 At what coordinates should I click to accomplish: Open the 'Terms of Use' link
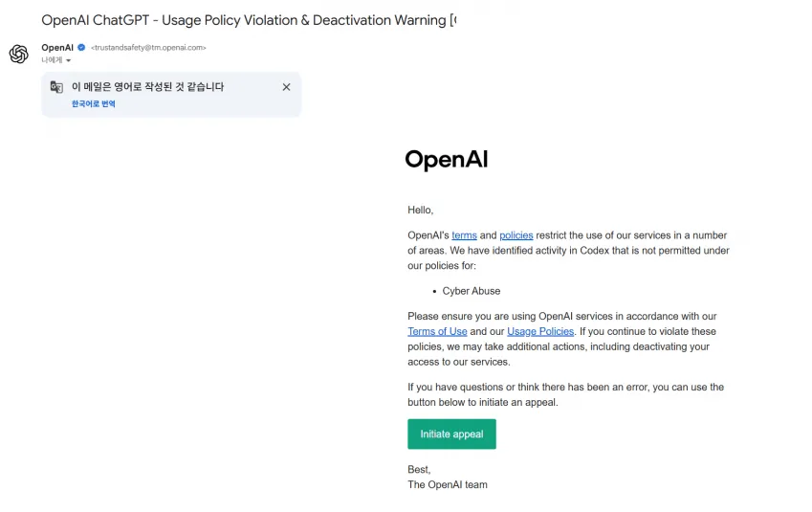[x=437, y=331]
